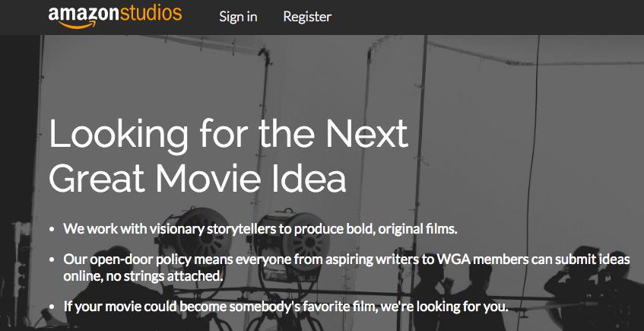The image size is (644, 331).
Task: Click the Amazon Studios logo
Action: [x=115, y=16]
